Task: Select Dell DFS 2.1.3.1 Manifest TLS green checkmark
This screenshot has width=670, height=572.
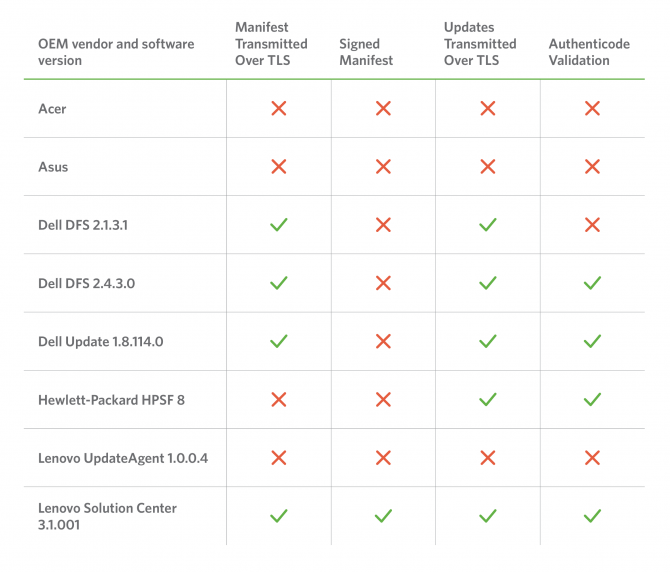Action: point(279,225)
